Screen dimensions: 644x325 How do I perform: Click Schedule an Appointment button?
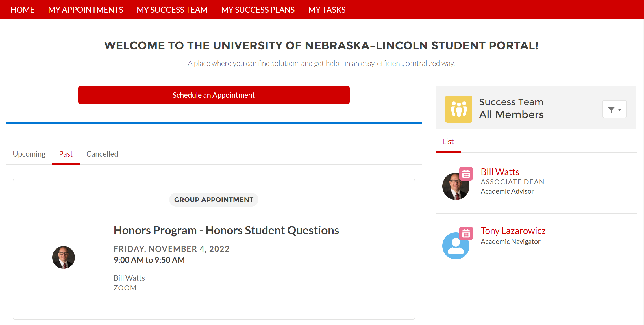click(214, 95)
